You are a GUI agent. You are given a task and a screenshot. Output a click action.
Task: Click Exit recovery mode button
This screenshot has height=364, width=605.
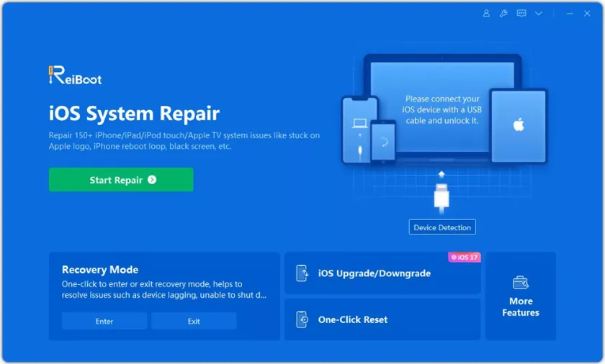pyautogui.click(x=194, y=321)
